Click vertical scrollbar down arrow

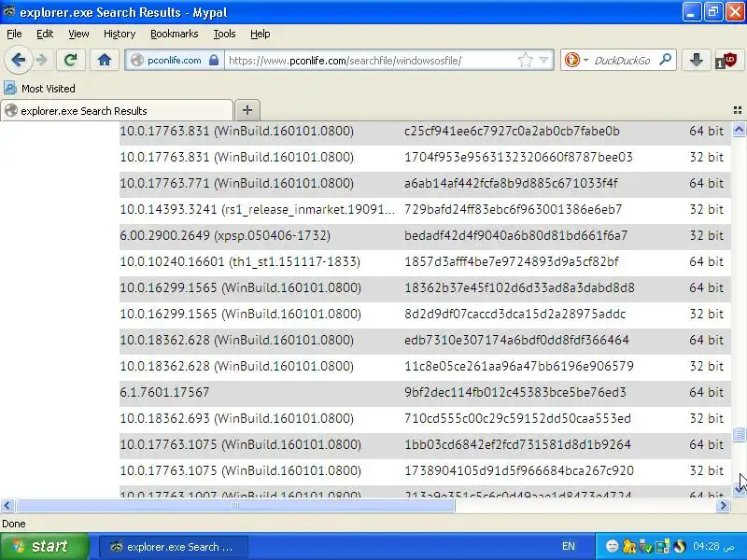pyautogui.click(x=739, y=489)
